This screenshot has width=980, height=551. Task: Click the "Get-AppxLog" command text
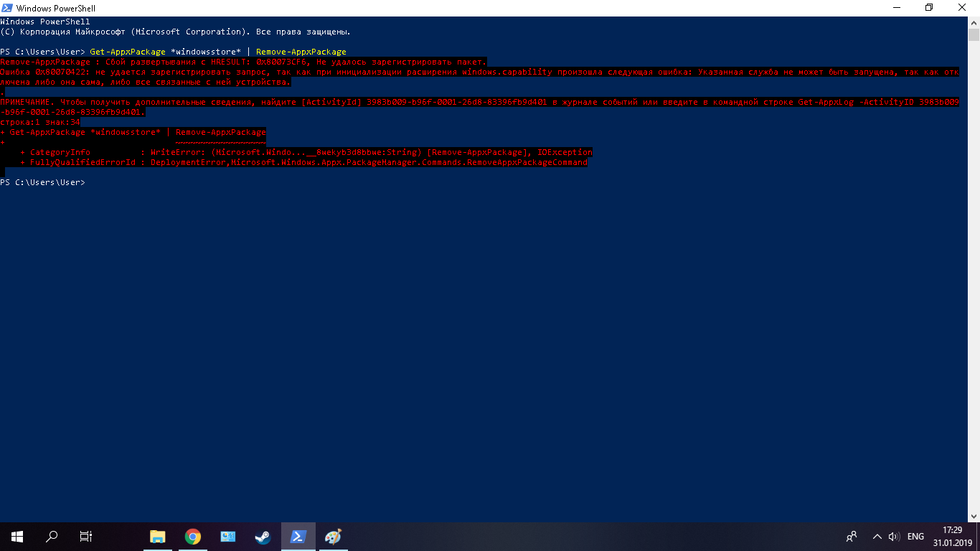pos(826,102)
